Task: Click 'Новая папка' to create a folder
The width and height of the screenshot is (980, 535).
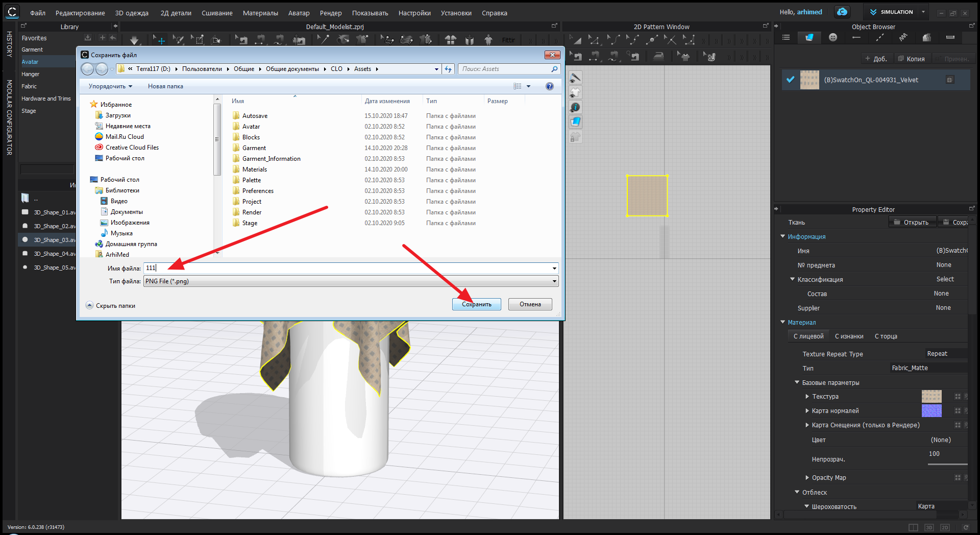Action: click(x=165, y=86)
